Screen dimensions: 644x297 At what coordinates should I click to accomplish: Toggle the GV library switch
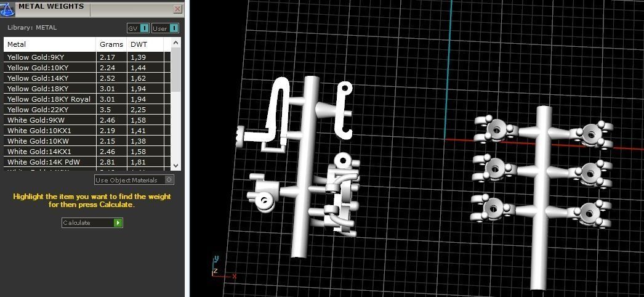138,28
